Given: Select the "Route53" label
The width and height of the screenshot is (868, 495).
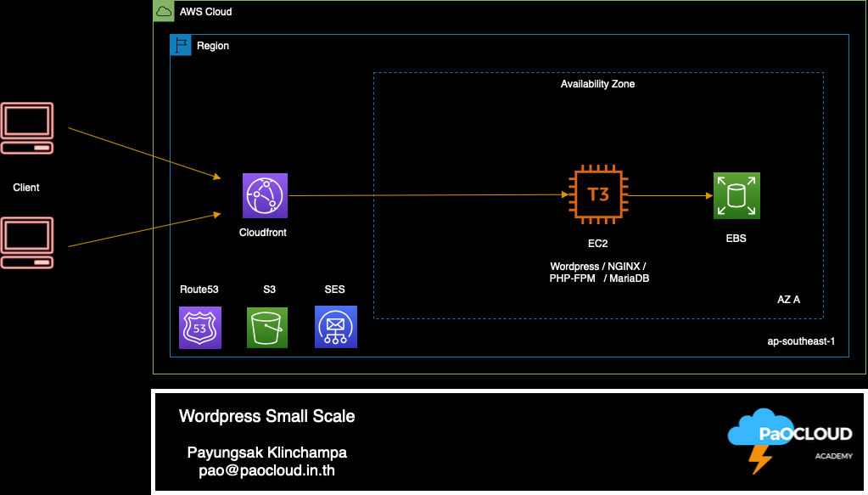Looking at the screenshot, I should [199, 289].
